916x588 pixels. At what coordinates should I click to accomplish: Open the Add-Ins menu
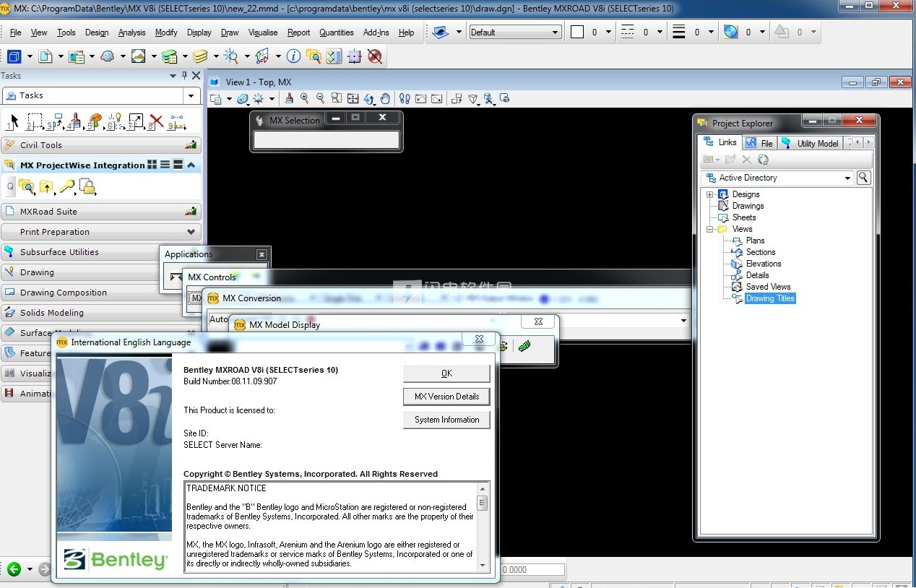(x=376, y=33)
